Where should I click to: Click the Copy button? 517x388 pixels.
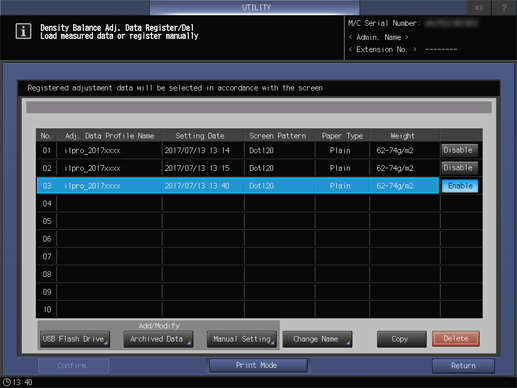401,339
